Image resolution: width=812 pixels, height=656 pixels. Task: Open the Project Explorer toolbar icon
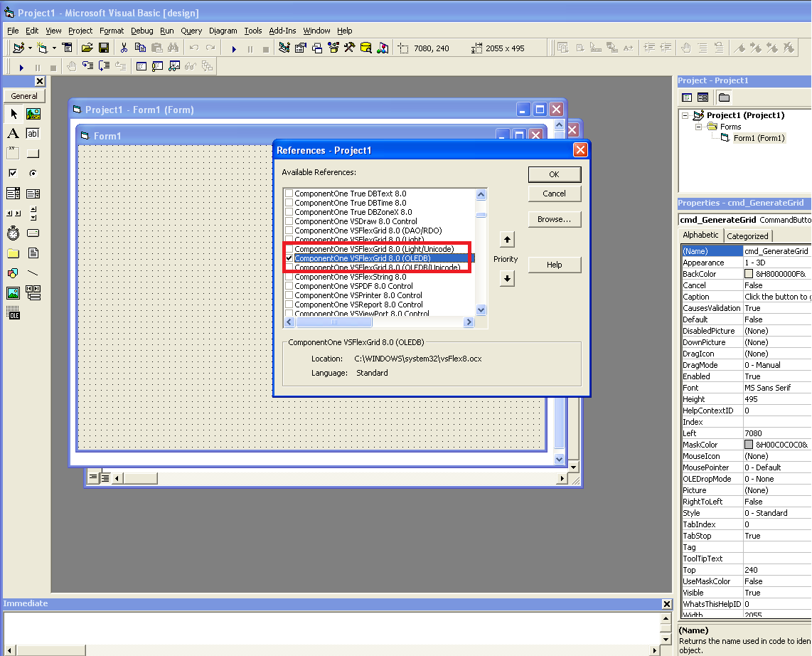284,48
